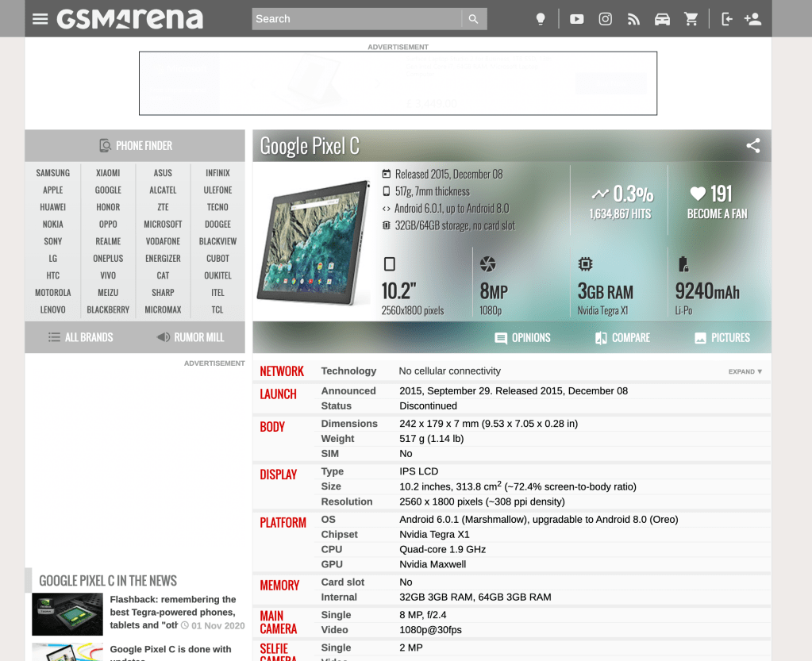812x661 pixels.
Task: Select the BlackBerry brand
Action: click(108, 309)
